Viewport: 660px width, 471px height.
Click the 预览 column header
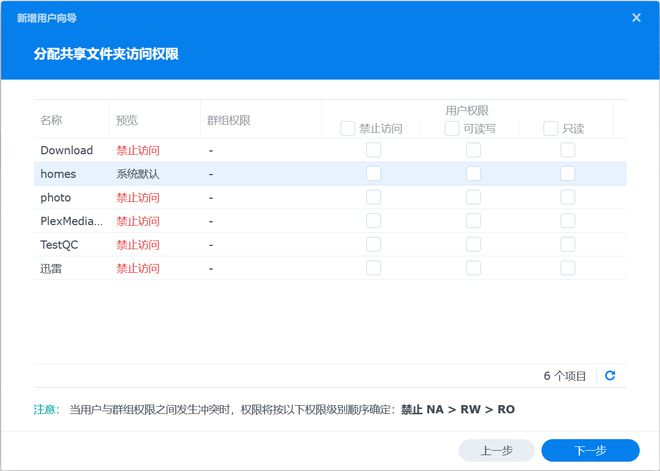click(x=127, y=120)
